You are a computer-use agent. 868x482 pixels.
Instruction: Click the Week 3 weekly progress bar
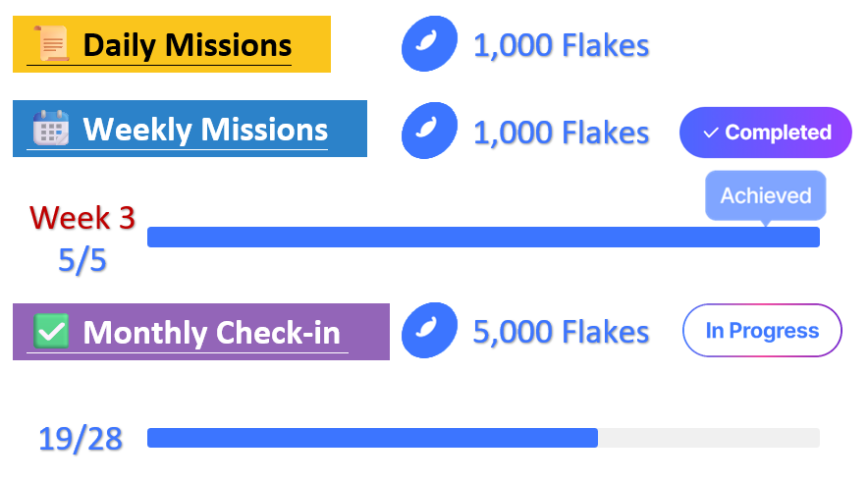tap(483, 237)
